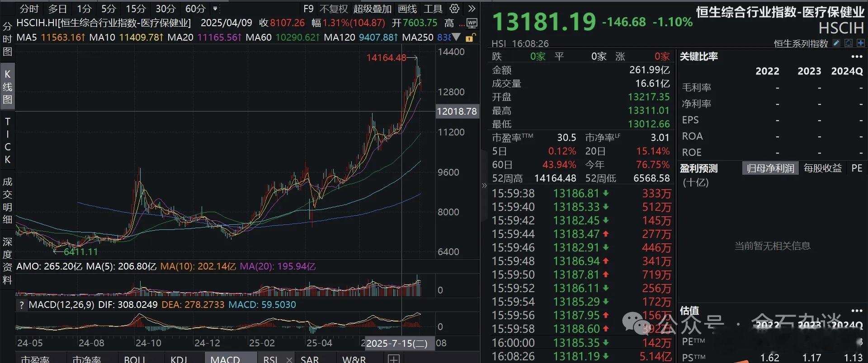Click the MA60 10290.62 value
Viewport: 868px width, 363px height.
297,37
